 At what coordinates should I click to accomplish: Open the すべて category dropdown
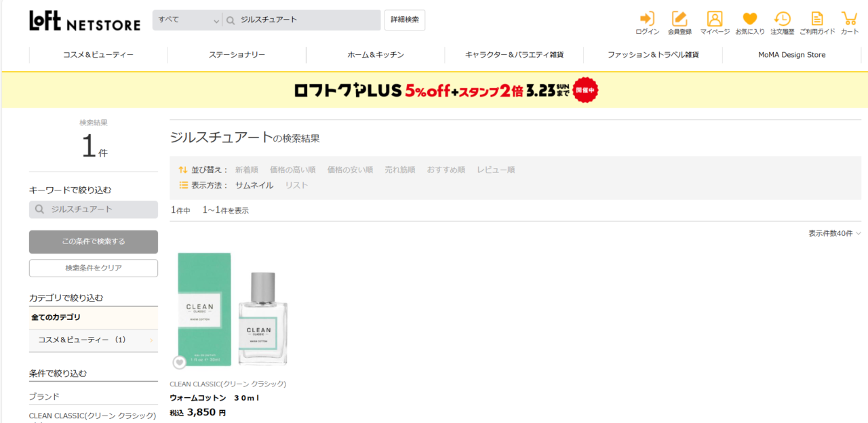coord(187,20)
